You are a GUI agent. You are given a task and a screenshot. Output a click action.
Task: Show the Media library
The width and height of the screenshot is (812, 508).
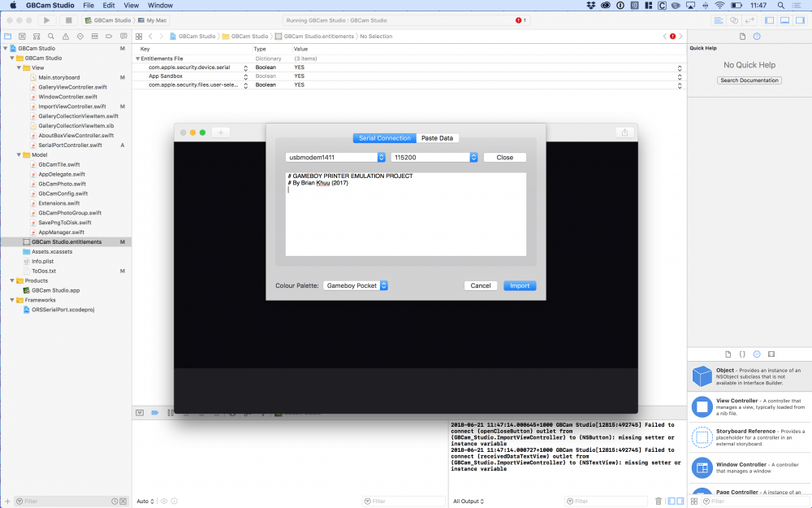[771, 354]
